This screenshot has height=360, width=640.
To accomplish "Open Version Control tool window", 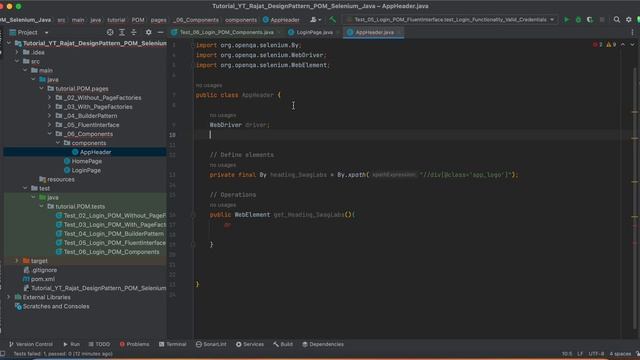I will click(31, 344).
